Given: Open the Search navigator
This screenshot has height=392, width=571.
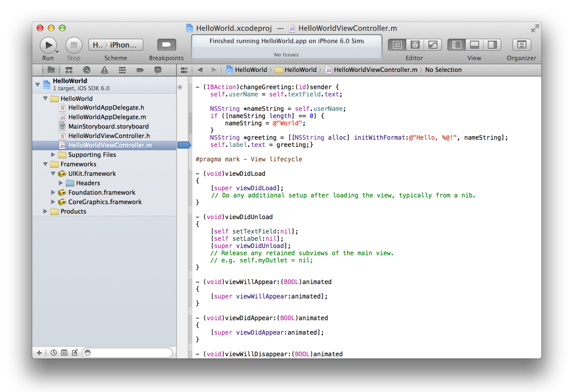Looking at the screenshot, I should click(86, 70).
